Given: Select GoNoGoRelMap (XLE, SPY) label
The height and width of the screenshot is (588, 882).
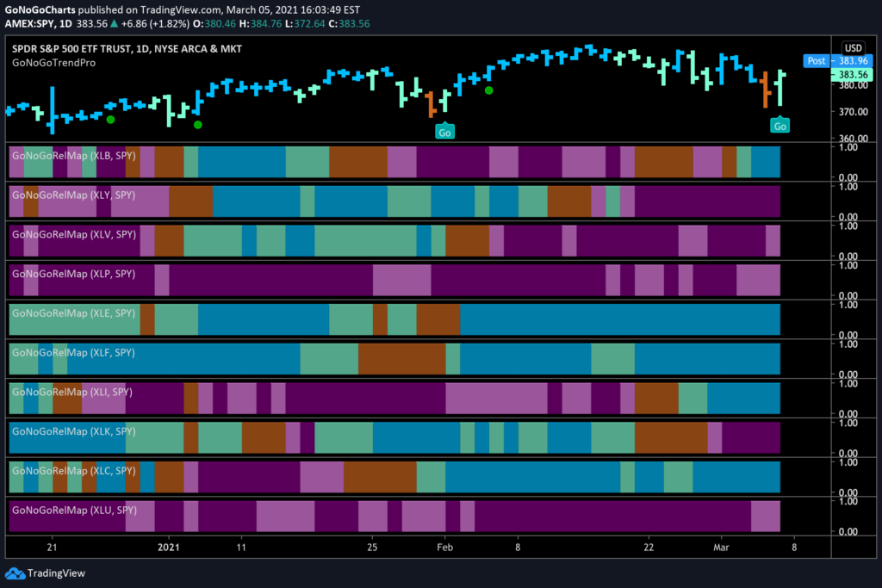Looking at the screenshot, I should [x=74, y=313].
